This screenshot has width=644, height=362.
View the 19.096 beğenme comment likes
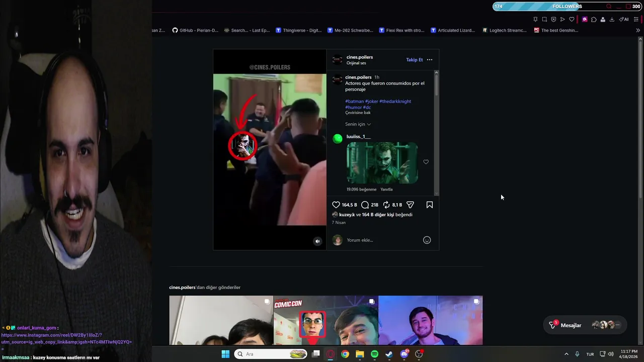(361, 190)
